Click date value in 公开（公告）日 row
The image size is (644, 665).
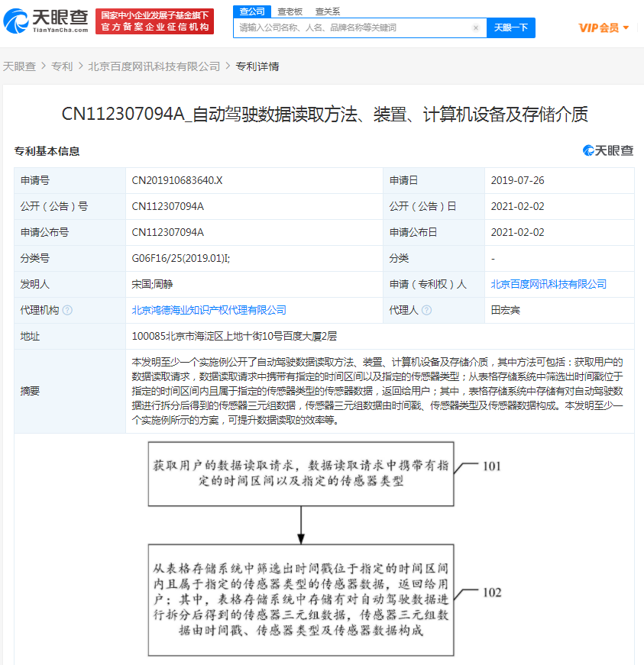click(518, 207)
